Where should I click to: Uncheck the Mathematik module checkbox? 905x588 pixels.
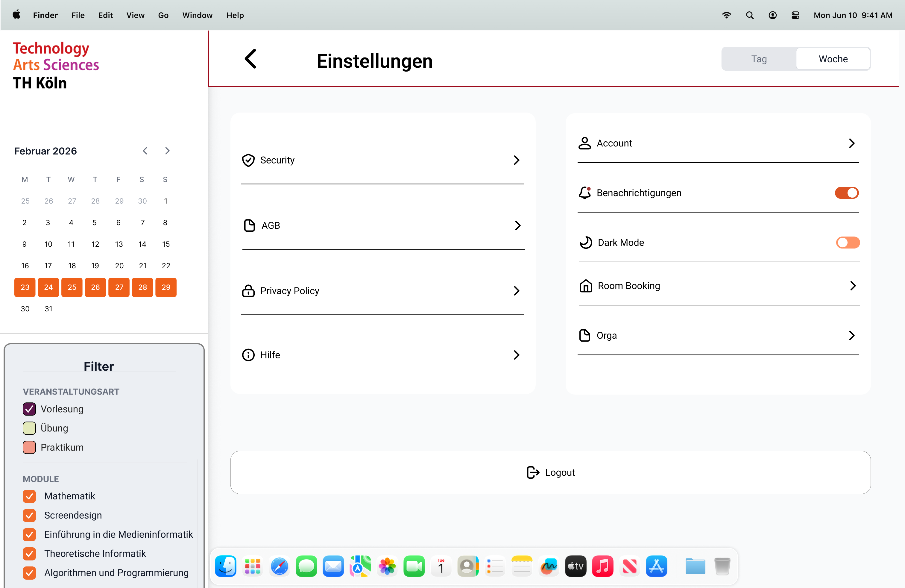29,496
